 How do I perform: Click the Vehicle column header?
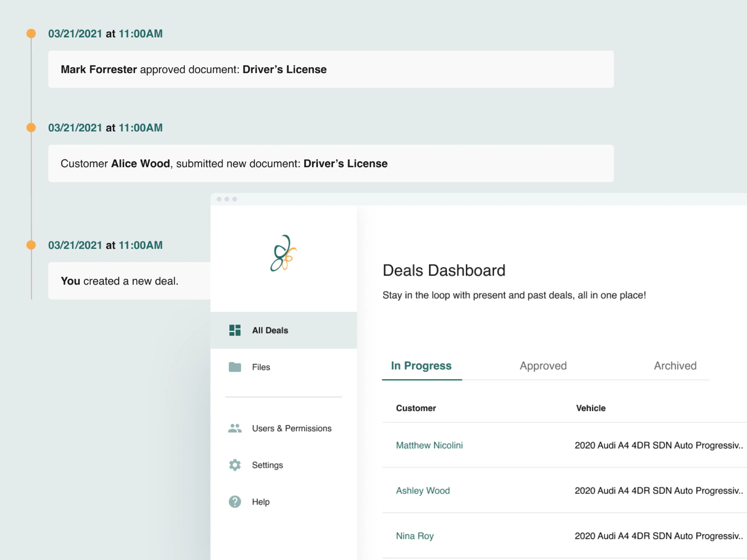point(591,408)
